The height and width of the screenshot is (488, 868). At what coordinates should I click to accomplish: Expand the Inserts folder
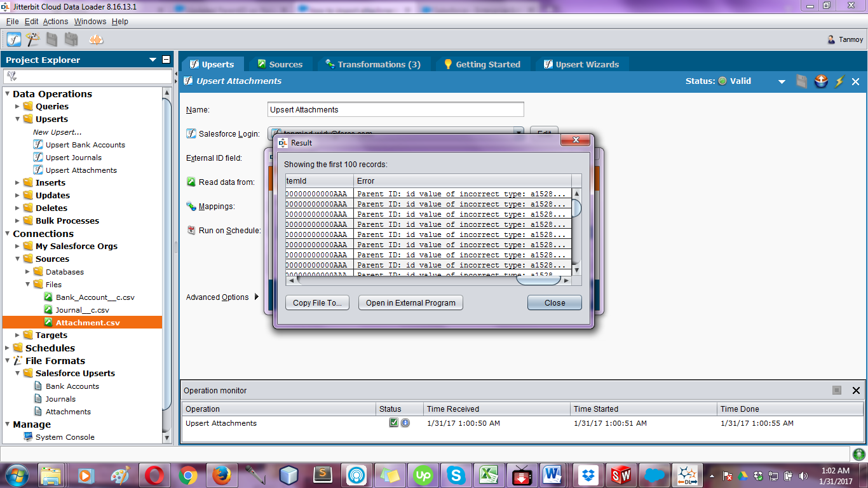pyautogui.click(x=18, y=182)
